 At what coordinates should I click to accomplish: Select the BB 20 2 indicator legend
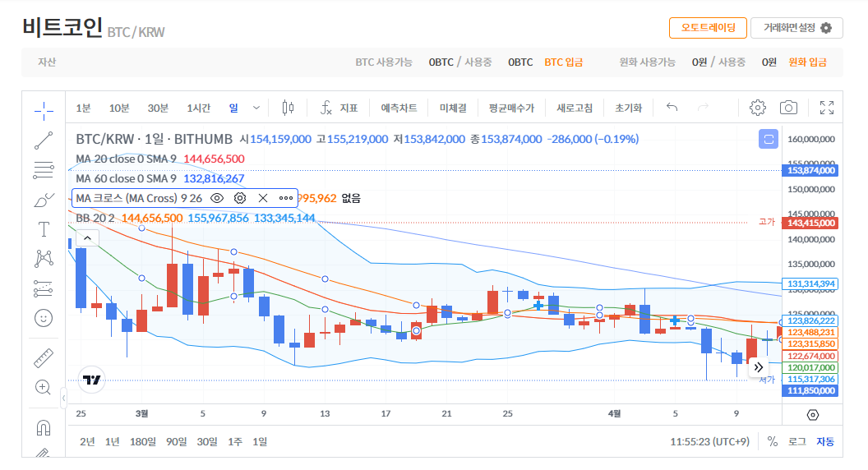pos(95,218)
